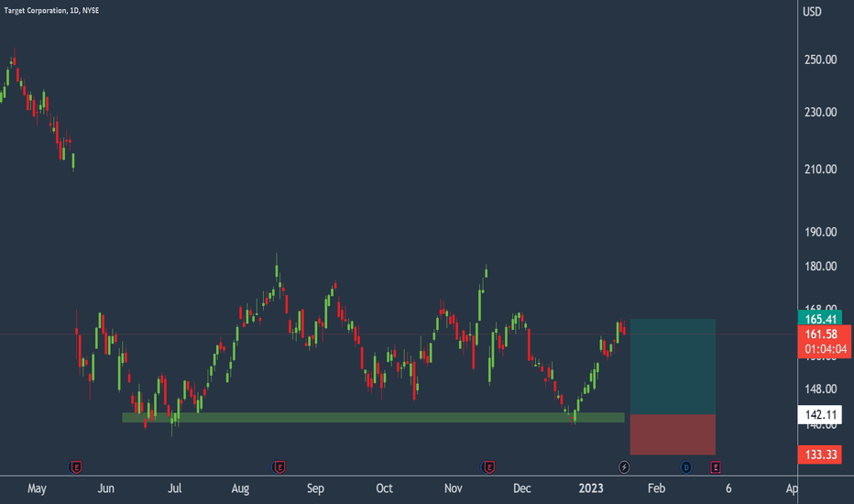Viewport: 854px width, 504px height.
Task: Click the 2023 label on time axis
Action: click(591, 488)
